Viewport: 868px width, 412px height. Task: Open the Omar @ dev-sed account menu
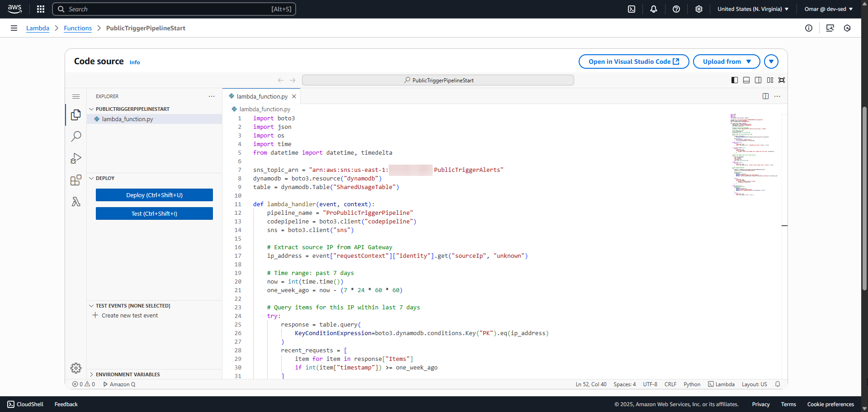[x=829, y=9]
